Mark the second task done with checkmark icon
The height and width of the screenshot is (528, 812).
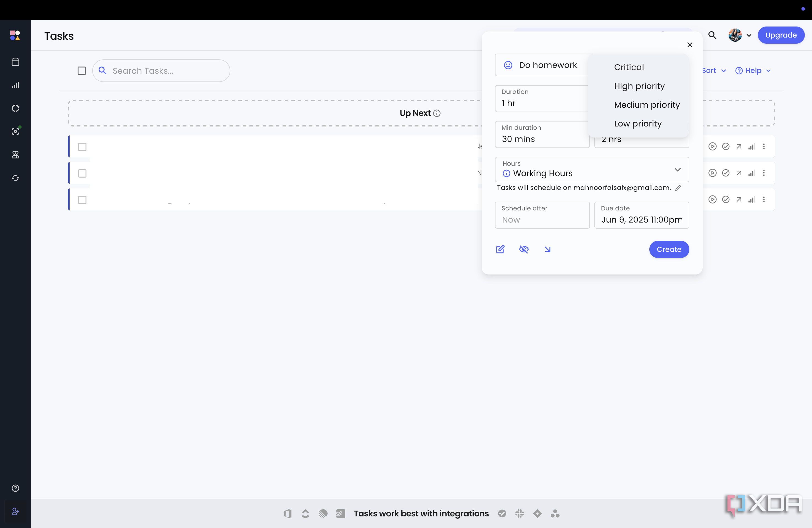(x=726, y=173)
